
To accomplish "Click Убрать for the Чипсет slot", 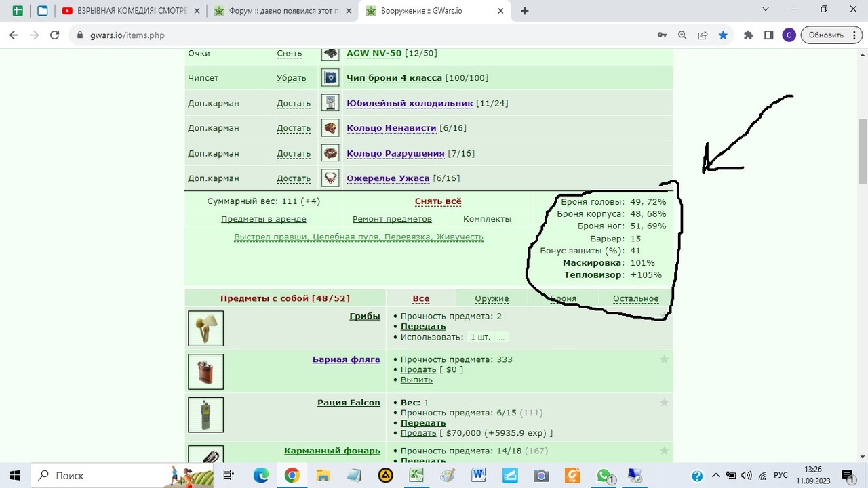I will click(292, 78).
